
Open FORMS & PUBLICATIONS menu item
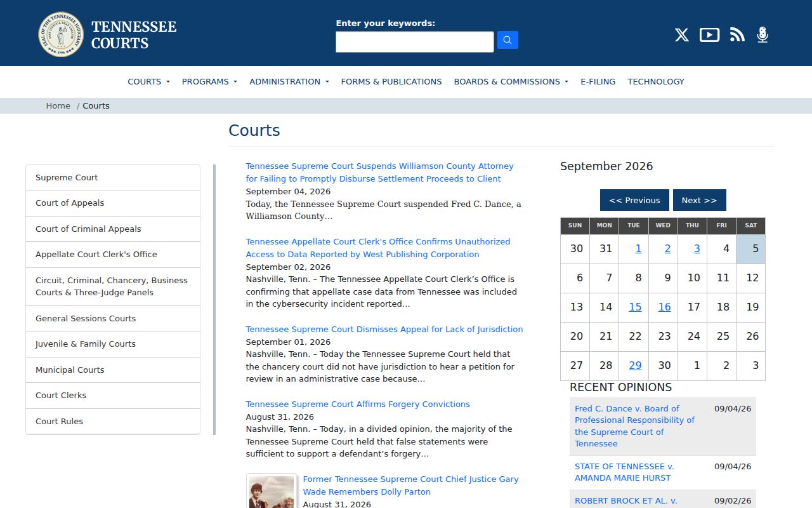pos(391,81)
